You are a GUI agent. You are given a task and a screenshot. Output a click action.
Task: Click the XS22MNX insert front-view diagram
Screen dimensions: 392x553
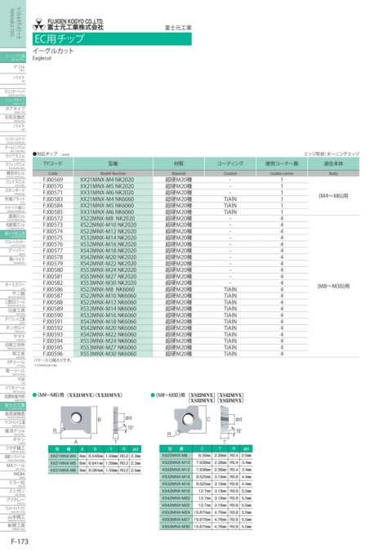pyautogui.click(x=189, y=420)
